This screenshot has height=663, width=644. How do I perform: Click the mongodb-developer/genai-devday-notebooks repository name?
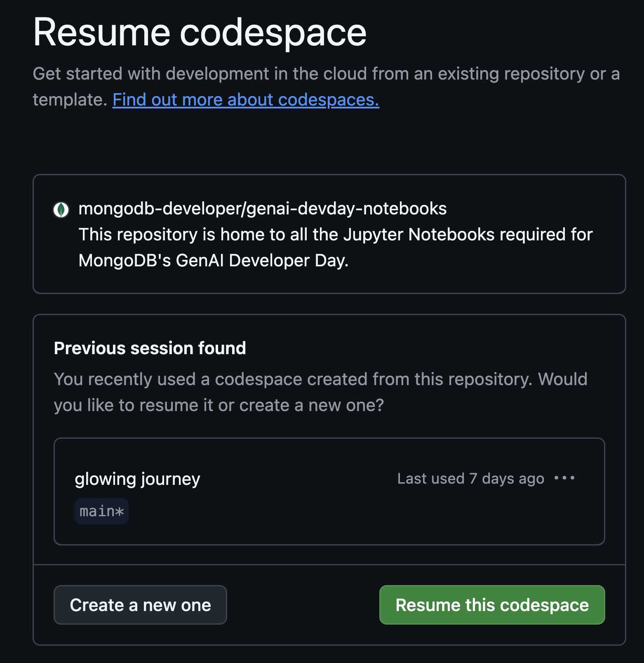(263, 209)
